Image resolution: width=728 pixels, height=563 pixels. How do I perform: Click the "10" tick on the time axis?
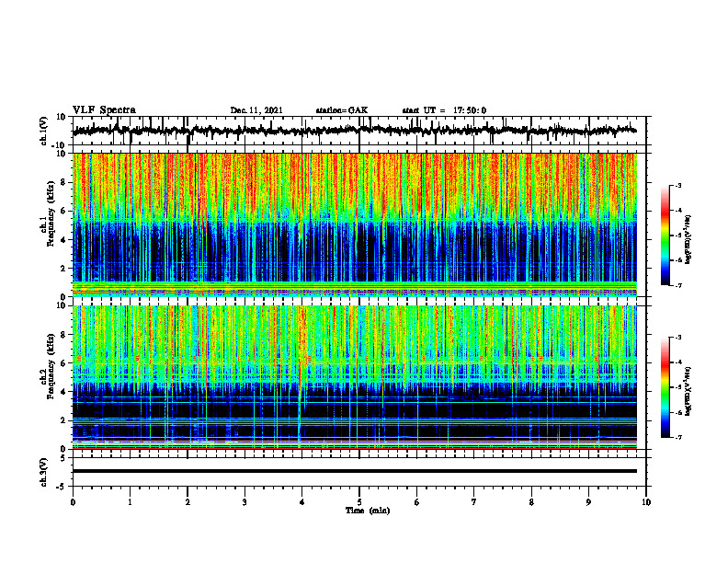(646, 502)
